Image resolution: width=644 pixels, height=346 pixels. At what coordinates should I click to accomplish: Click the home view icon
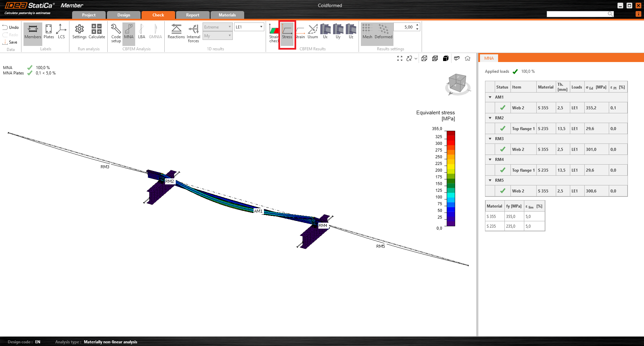(468, 58)
